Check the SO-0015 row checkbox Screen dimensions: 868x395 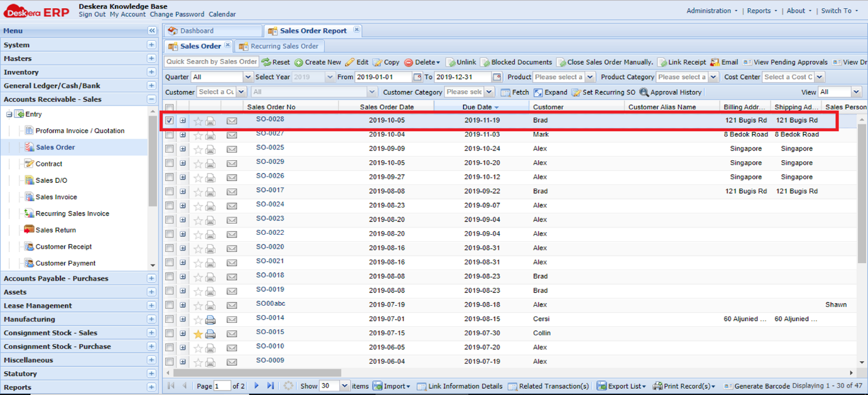pos(170,333)
